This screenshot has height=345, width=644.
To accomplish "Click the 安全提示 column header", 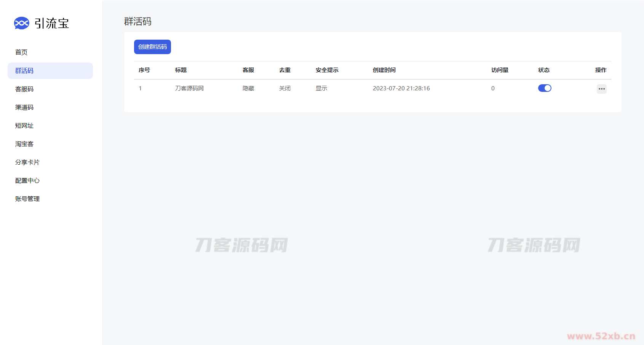I will pyautogui.click(x=327, y=70).
